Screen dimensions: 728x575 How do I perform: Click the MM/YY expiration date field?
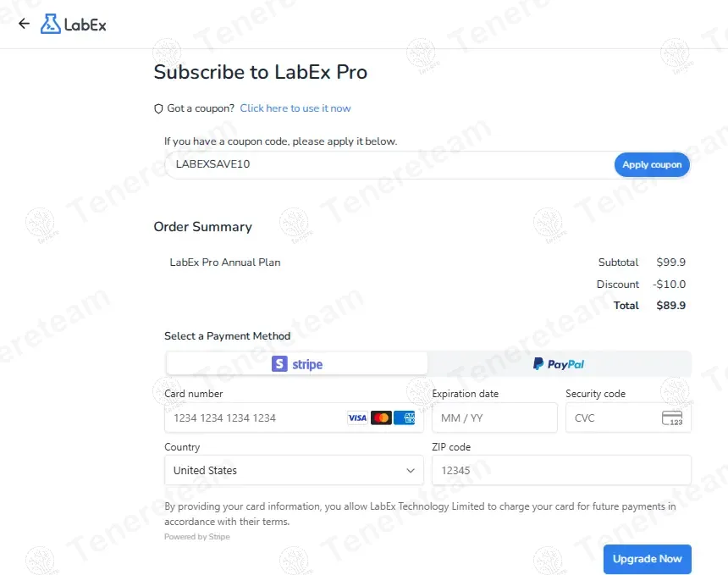pyautogui.click(x=494, y=417)
